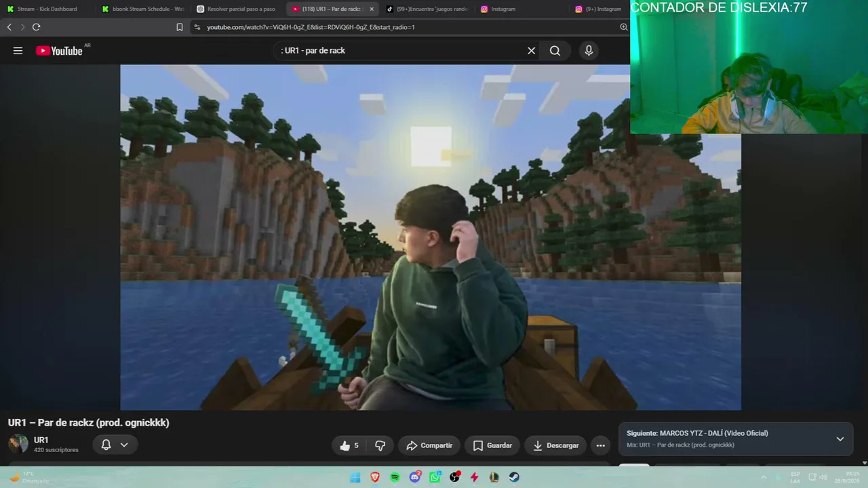Switch to the (9+) Instagram tab
This screenshot has height=488, width=868.
(x=600, y=9)
